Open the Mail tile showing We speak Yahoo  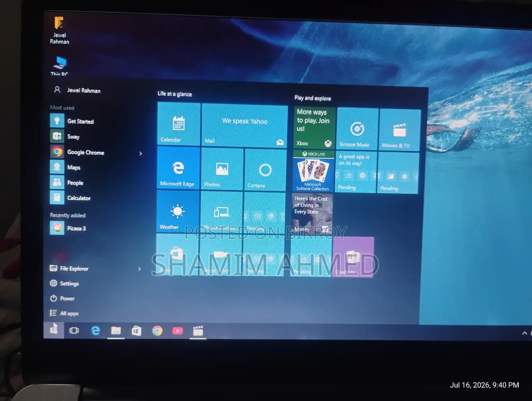pyautogui.click(x=244, y=125)
